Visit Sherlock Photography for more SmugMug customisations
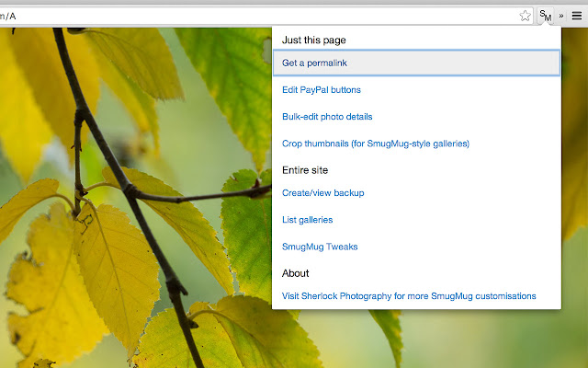588x368 pixels. [409, 296]
